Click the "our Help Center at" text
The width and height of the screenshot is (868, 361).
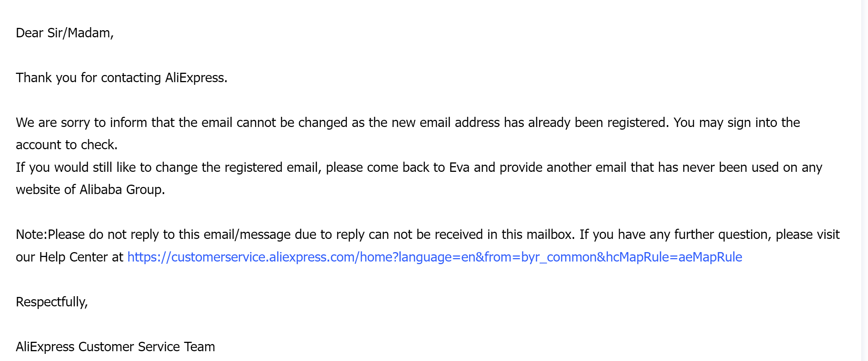tap(69, 257)
